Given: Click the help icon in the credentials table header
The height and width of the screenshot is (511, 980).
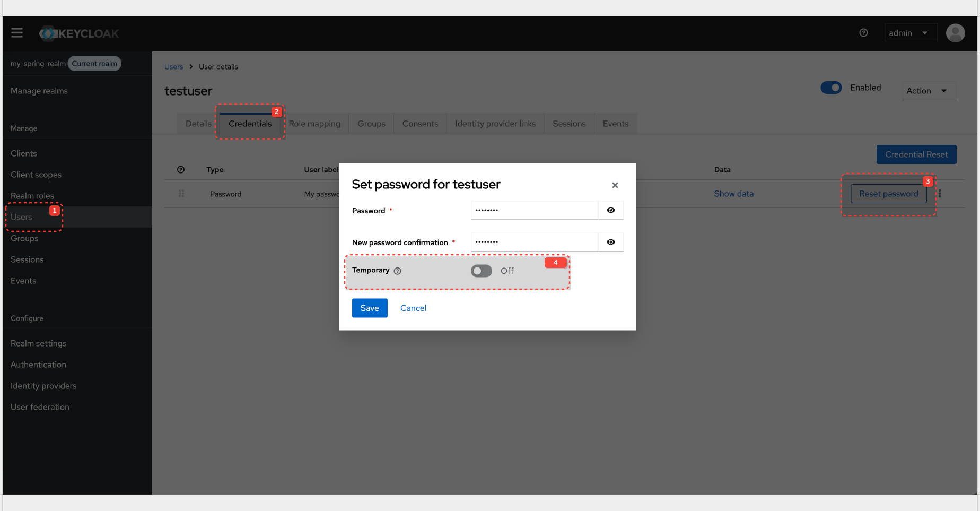Looking at the screenshot, I should click(181, 169).
